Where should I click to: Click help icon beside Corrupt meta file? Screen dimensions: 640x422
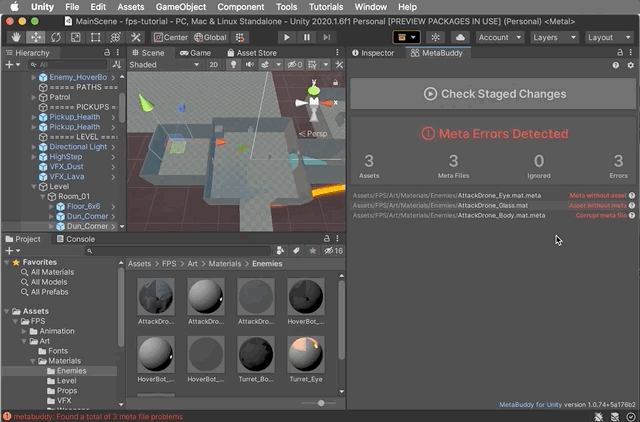[632, 215]
